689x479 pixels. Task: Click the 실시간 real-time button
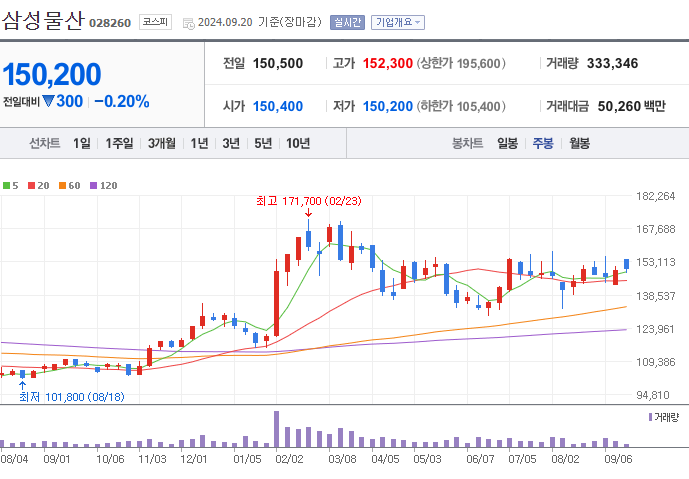(347, 22)
